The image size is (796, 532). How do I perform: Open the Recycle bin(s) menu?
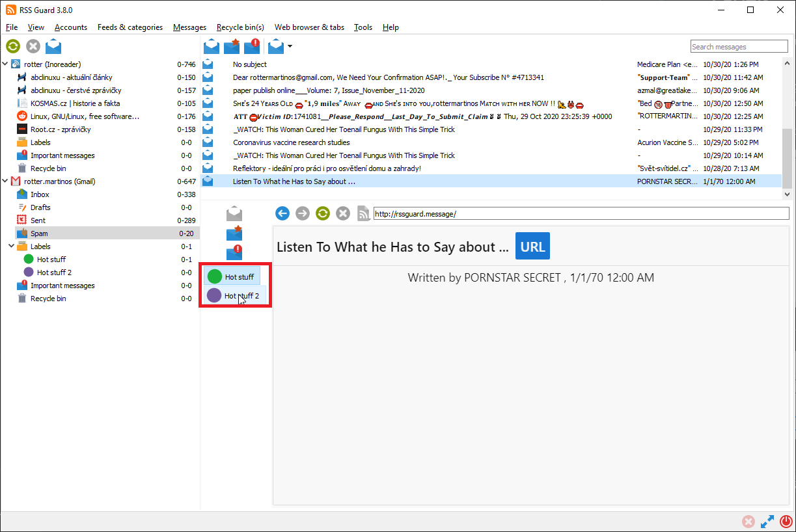click(240, 27)
